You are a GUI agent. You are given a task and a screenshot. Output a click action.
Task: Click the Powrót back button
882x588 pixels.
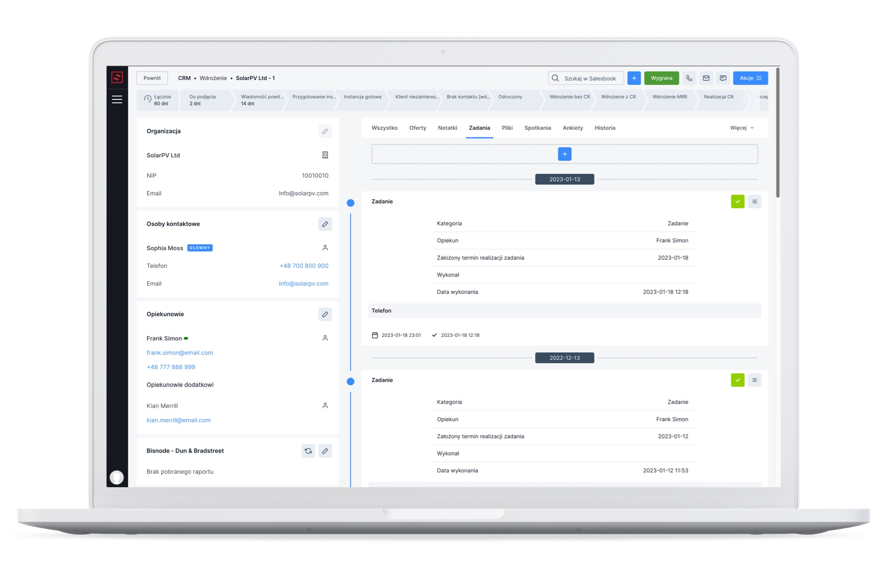tap(152, 78)
